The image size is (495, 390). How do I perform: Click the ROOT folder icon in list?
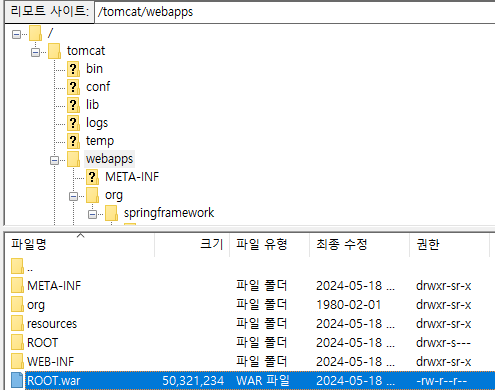[17, 342]
